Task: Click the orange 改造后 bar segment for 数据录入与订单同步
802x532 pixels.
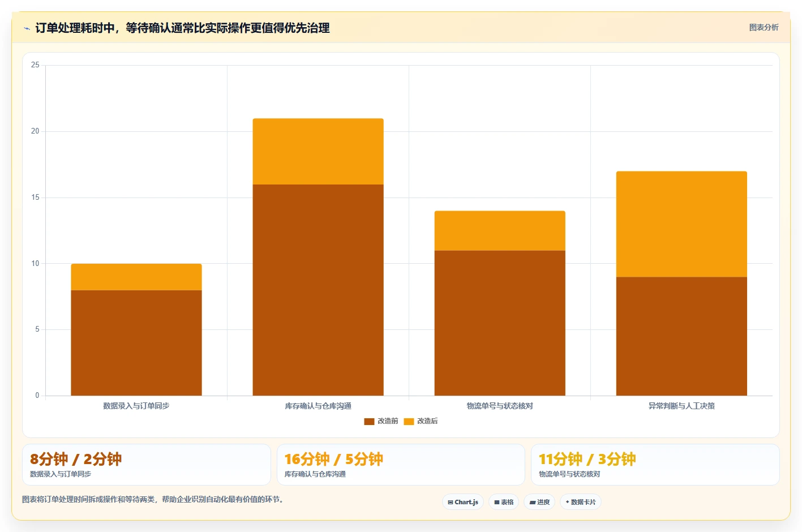Action: 136,277
